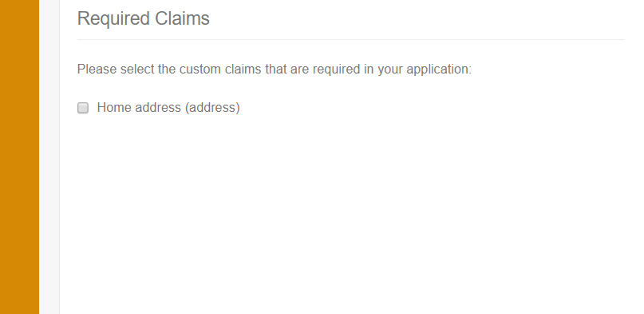The height and width of the screenshot is (314, 644).
Task: Click the light gray gutter beside orange sidebar
Action: 49,157
